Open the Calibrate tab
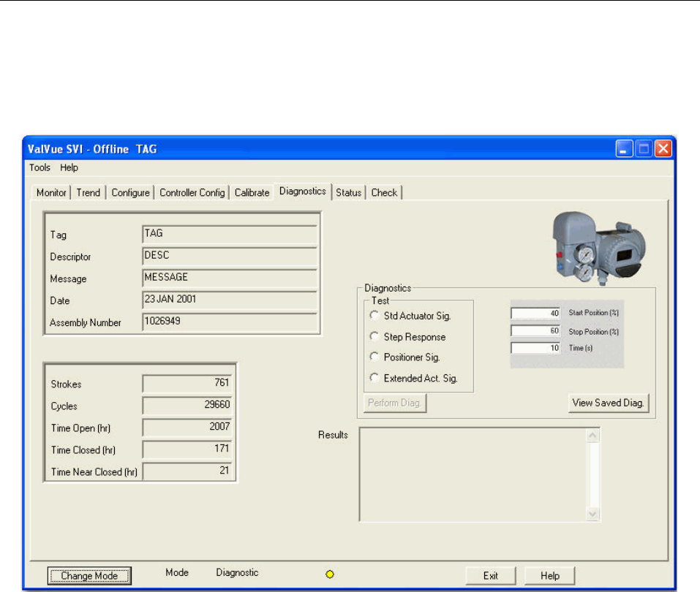The width and height of the screenshot is (700, 592). [252, 193]
